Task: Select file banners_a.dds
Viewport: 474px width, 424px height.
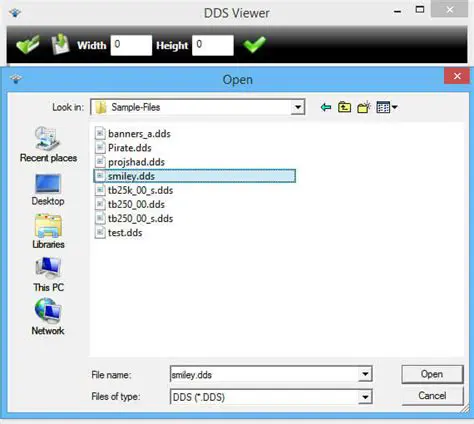Action: coord(139,134)
